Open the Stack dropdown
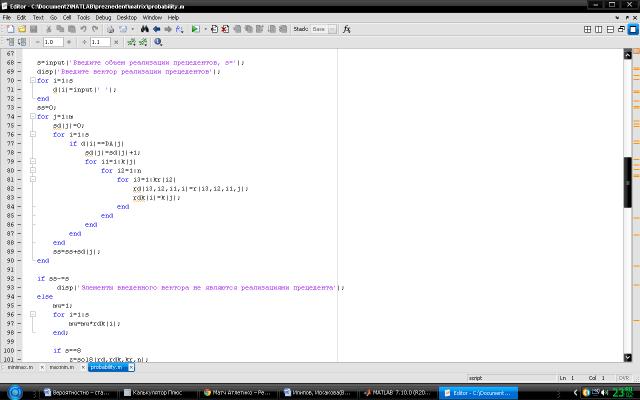This screenshot has height=400, width=640. click(323, 30)
